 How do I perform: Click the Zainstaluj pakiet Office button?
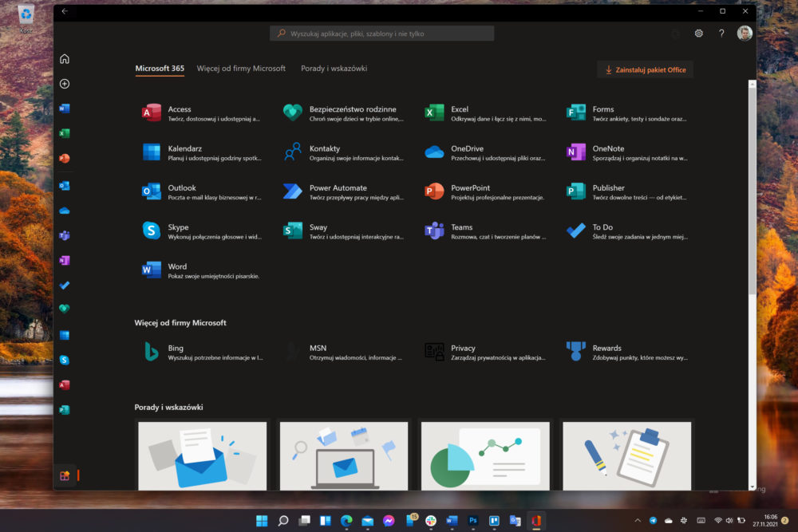tap(646, 69)
